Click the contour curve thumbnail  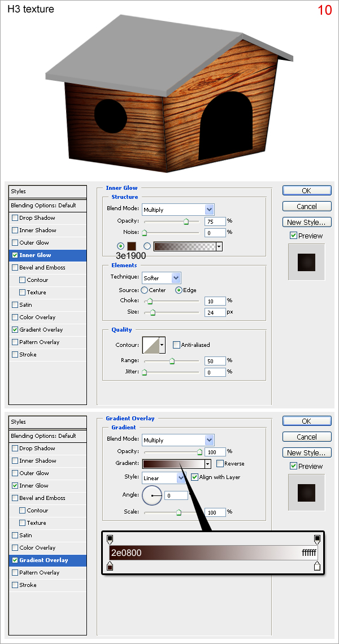[x=151, y=345]
